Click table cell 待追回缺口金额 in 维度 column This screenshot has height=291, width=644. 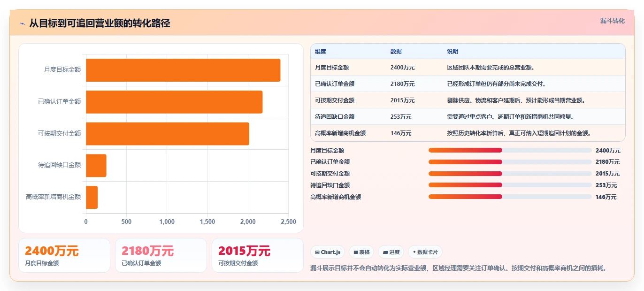click(335, 117)
